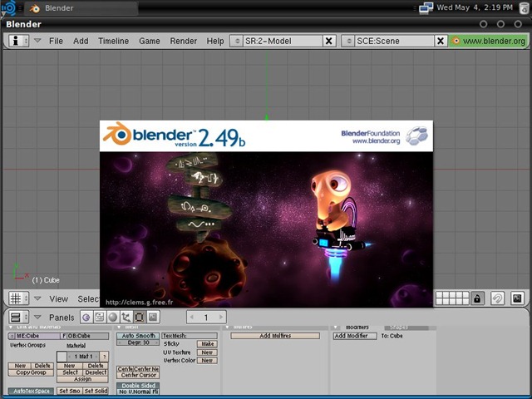Open the trash icon in the system tray
Screen dimensions: 532x399
click(x=525, y=7)
